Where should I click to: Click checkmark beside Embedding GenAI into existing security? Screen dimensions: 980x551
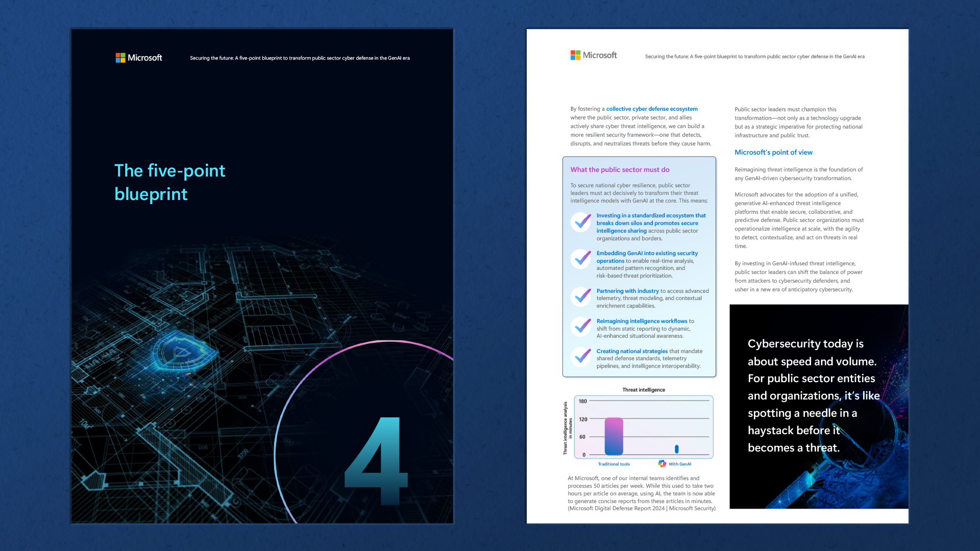tap(581, 259)
